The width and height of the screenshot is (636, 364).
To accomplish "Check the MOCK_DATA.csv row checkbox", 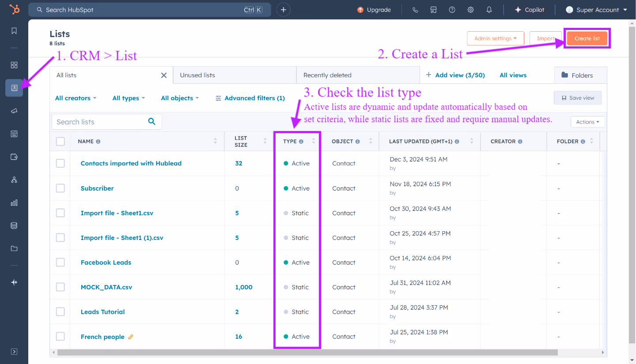I will point(60,287).
